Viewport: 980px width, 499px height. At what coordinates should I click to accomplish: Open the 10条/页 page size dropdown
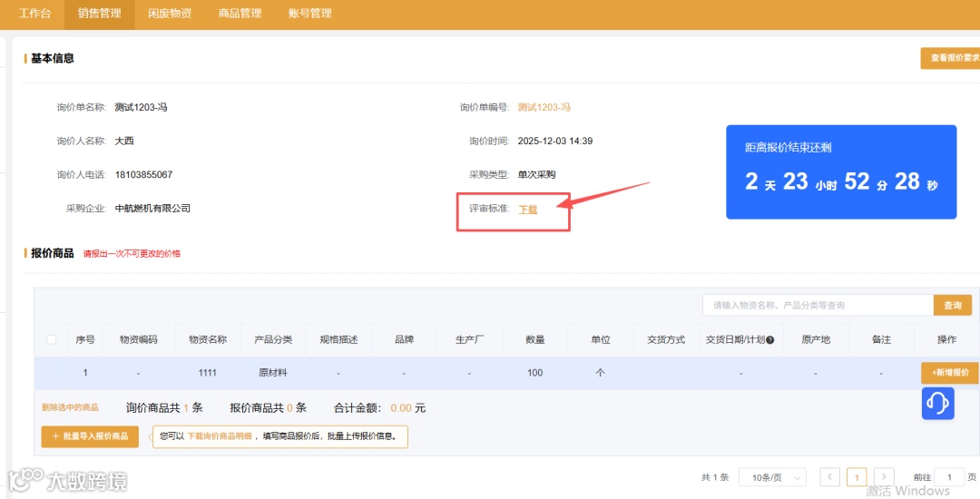pyautogui.click(x=772, y=477)
